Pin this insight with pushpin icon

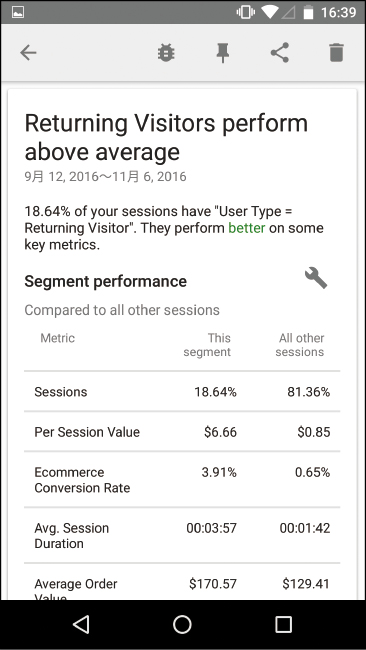point(223,53)
